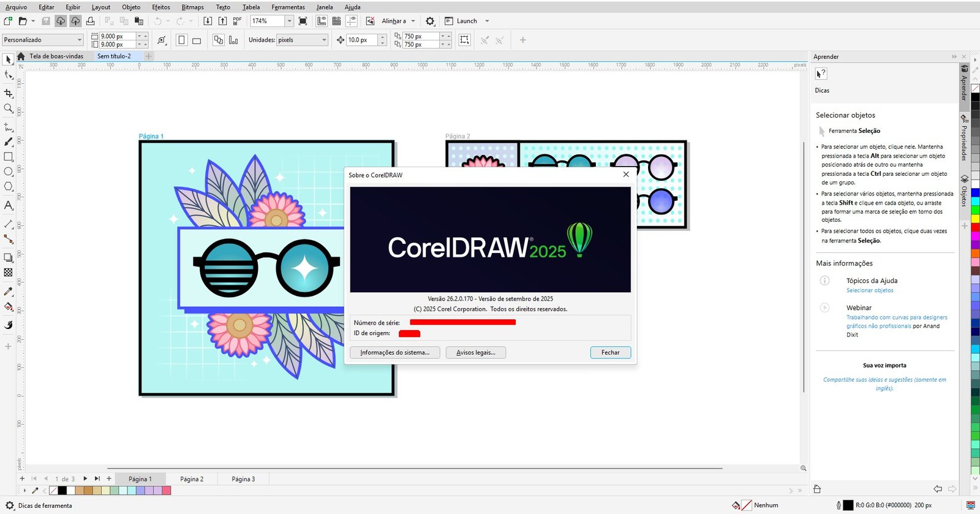Click the Avisos legais... button
Screen dimensions: 980x514
pyautogui.click(x=476, y=352)
